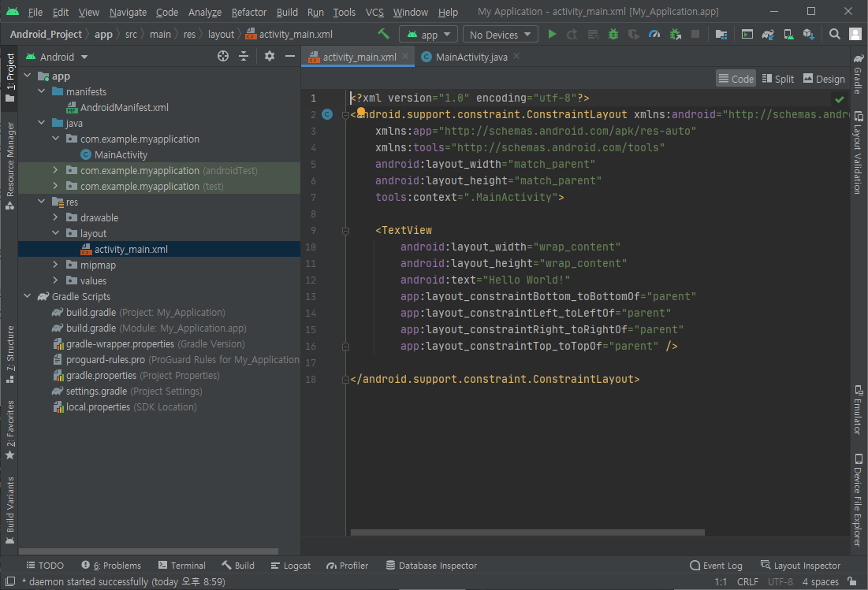Image resolution: width=868 pixels, height=590 pixels.
Task: Open the Refactor menu
Action: [x=248, y=12]
